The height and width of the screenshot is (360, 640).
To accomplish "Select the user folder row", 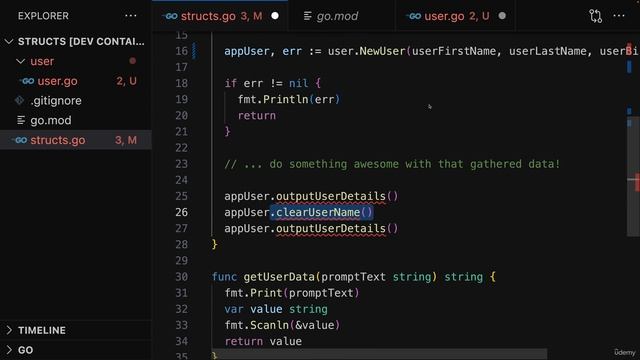I will [x=76, y=61].
